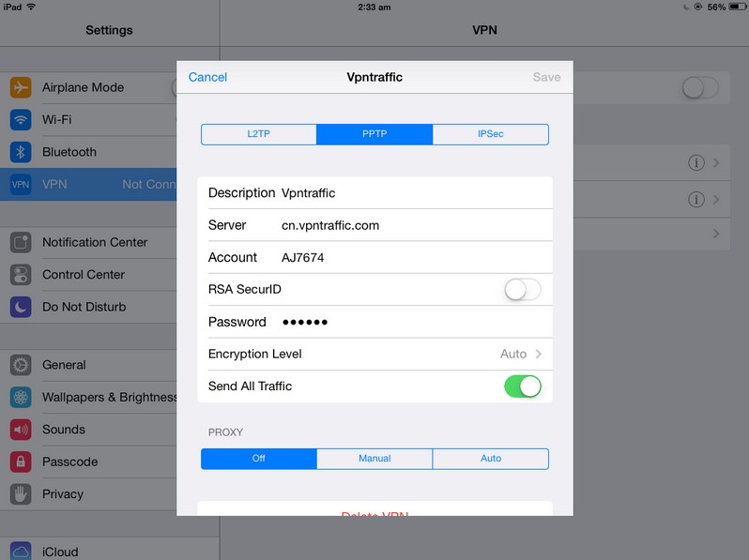Tap the Password field
Image resolution: width=749 pixels, height=560 pixels.
375,323
